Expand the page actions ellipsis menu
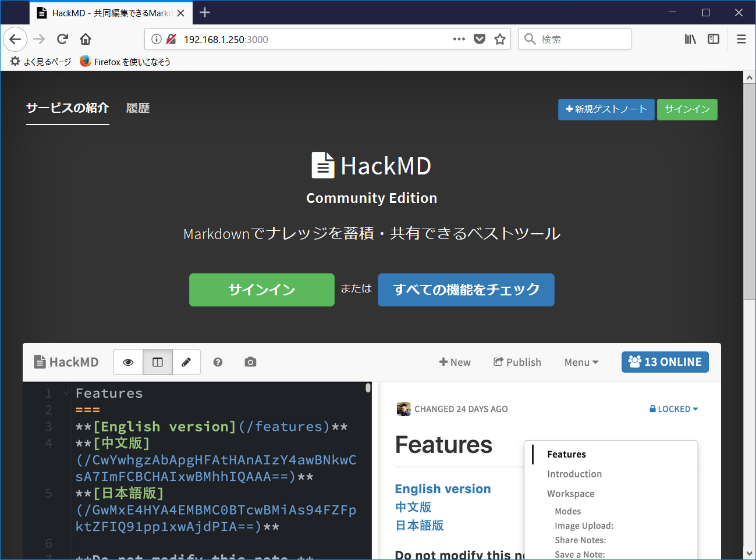 click(459, 39)
